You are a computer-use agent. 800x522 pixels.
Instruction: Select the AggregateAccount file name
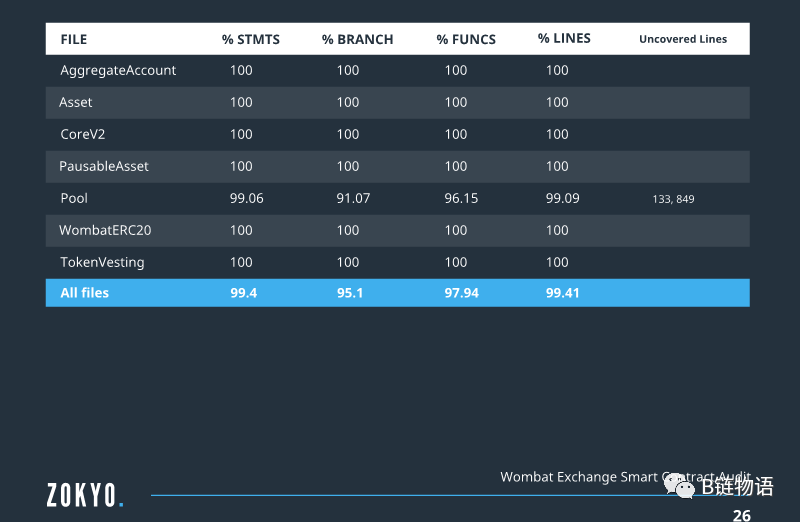pyautogui.click(x=118, y=70)
